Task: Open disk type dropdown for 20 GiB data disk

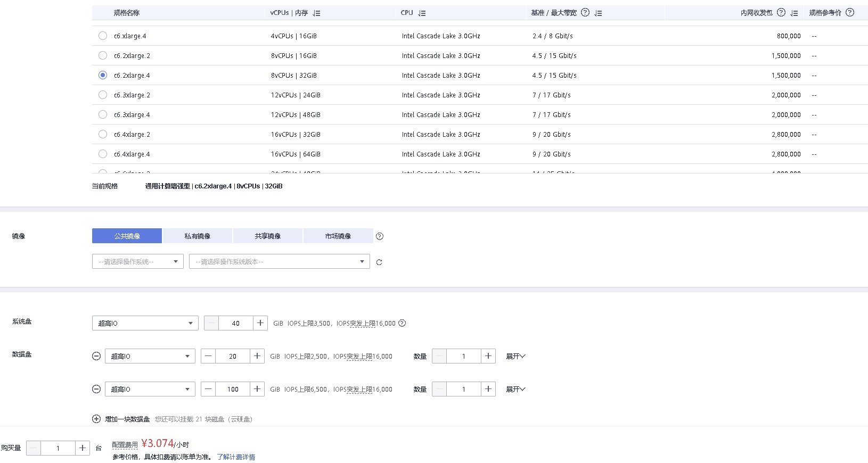Action: coord(150,356)
